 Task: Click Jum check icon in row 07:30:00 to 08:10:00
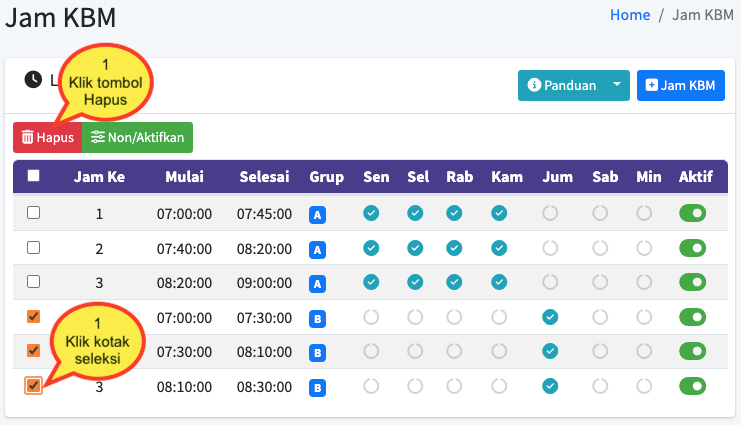[x=550, y=351]
